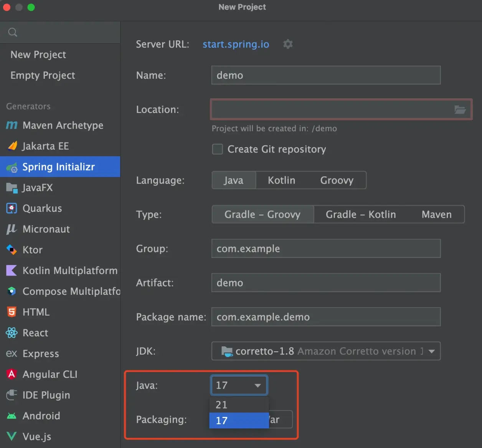Select War packaging option
Screen dimensions: 482x448
(x=281, y=419)
